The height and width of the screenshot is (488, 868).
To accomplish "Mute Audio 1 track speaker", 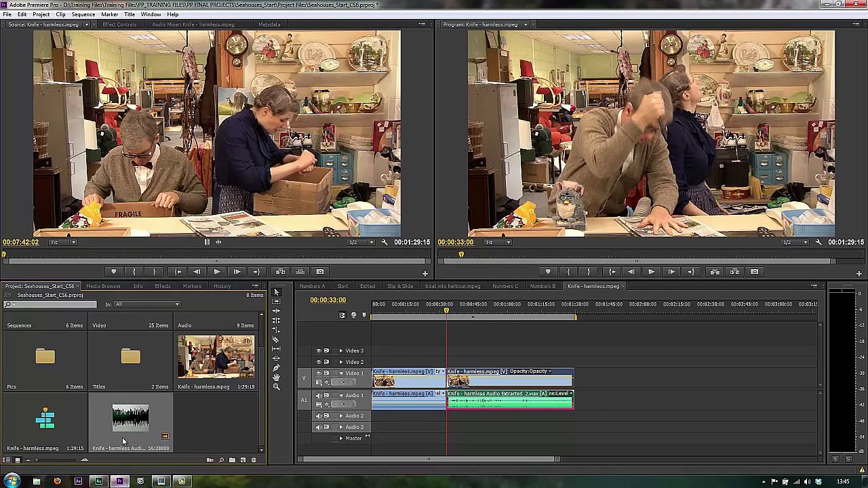I will pos(318,395).
